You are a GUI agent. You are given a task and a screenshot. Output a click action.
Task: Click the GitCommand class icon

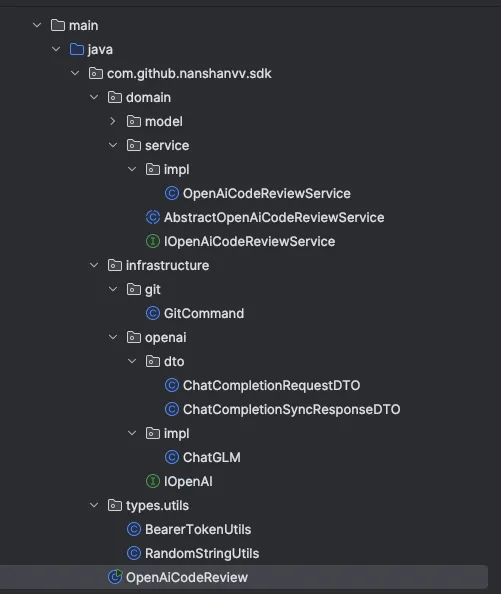(x=153, y=313)
